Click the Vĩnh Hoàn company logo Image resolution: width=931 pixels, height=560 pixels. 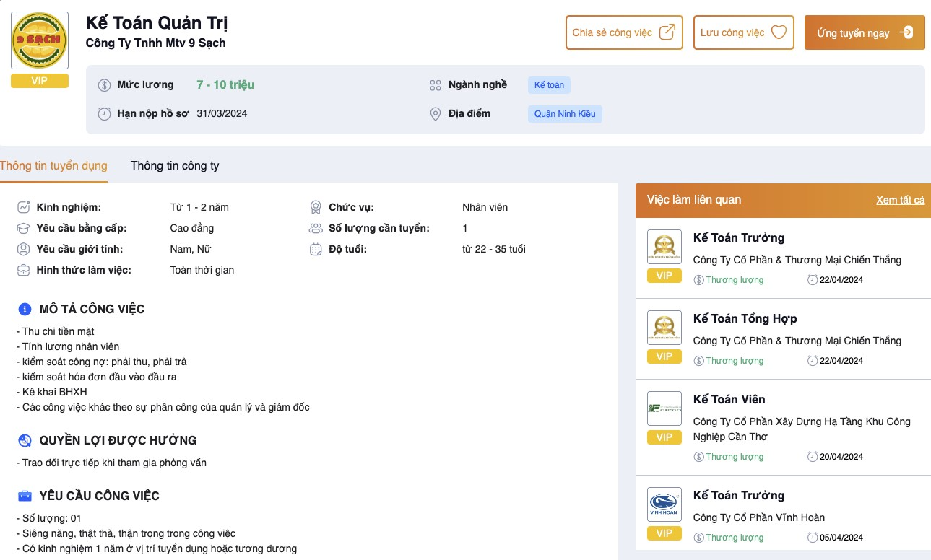tap(664, 504)
